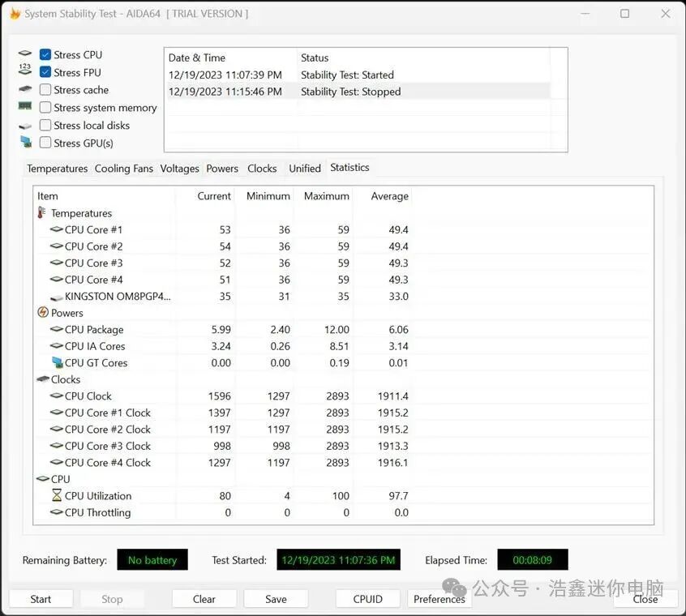This screenshot has height=616, width=686.
Task: Click the chip icon beside CPU Core #4
Action: tap(57, 280)
